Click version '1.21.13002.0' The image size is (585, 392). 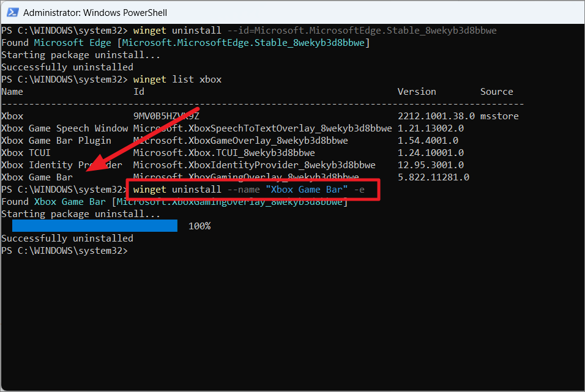pyautogui.click(x=431, y=128)
